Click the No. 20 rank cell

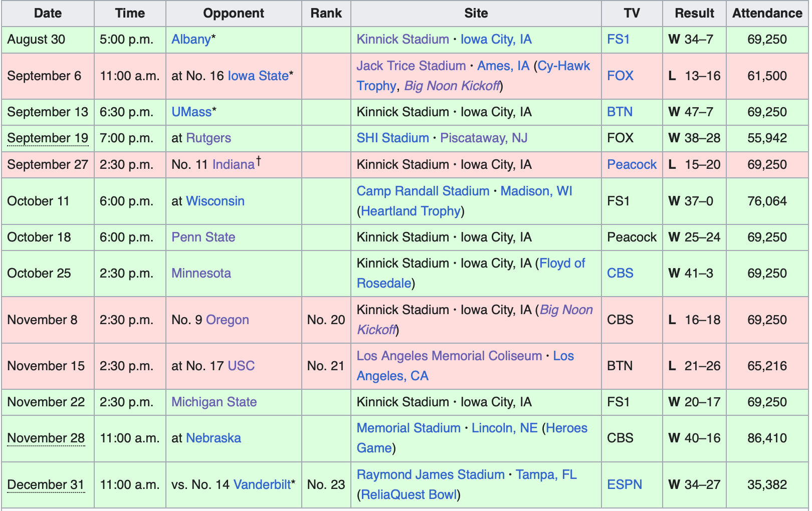(x=326, y=320)
